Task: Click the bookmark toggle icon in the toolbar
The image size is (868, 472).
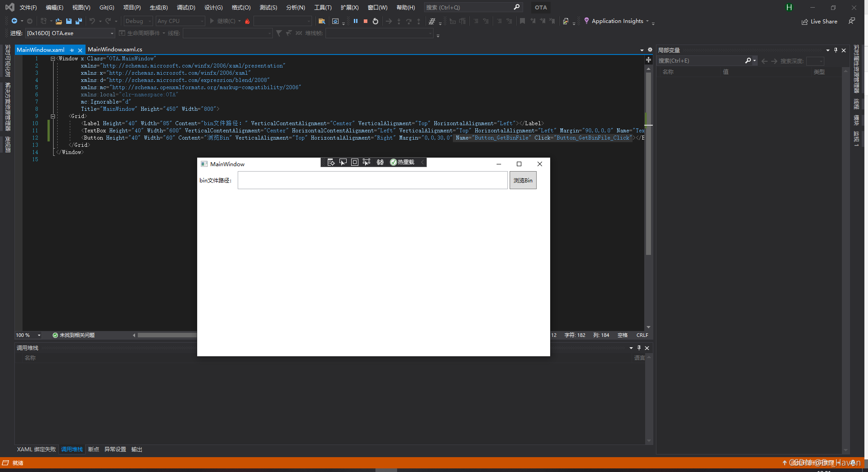Action: (x=522, y=21)
